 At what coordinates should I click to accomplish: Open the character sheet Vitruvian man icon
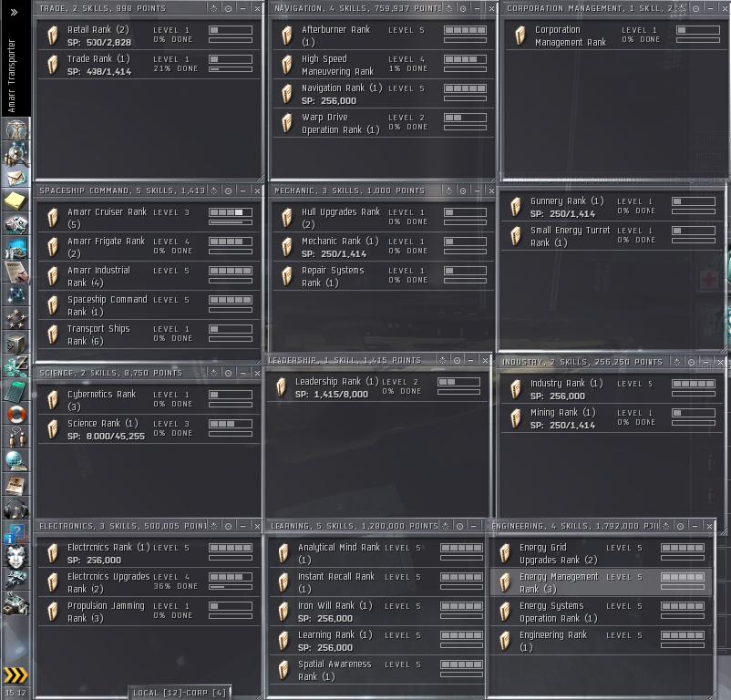point(16,129)
